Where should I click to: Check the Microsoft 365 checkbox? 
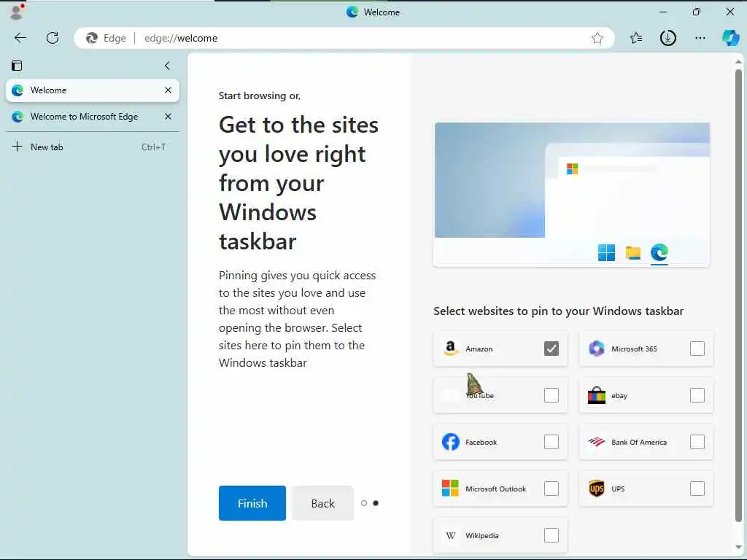click(697, 349)
